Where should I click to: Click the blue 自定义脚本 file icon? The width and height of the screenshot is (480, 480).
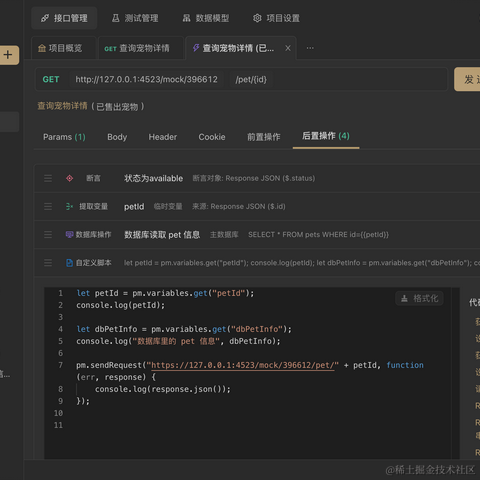69,263
